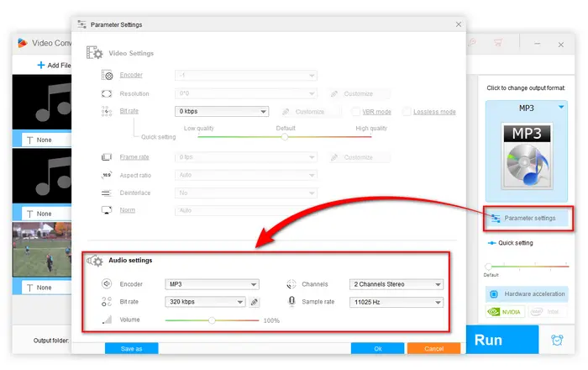Click the Frame rate icon
The height and width of the screenshot is (370, 588).
click(x=107, y=157)
